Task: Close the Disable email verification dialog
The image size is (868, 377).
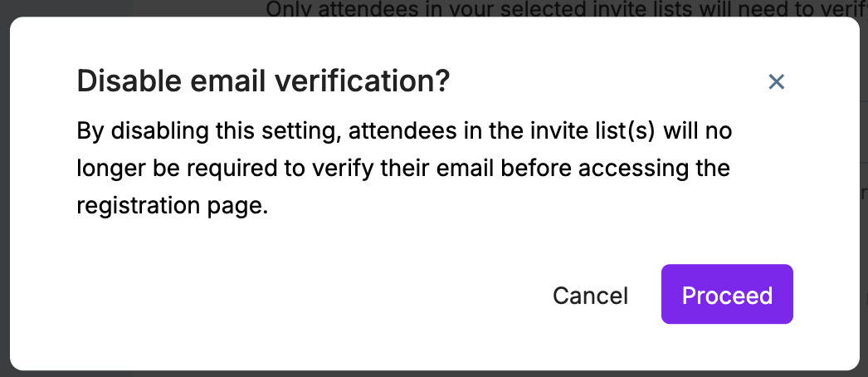Action: pyautogui.click(x=776, y=81)
